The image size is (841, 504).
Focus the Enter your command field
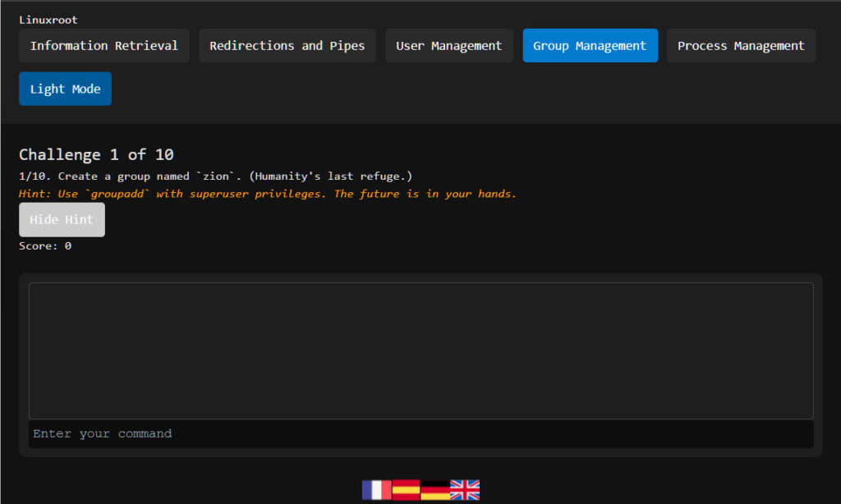tap(421, 433)
